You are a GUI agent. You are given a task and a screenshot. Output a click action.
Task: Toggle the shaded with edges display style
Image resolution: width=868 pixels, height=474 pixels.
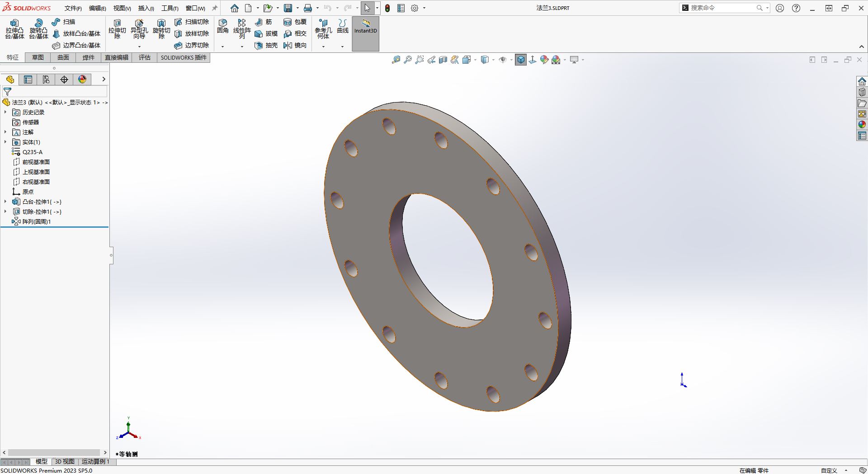[x=521, y=60]
